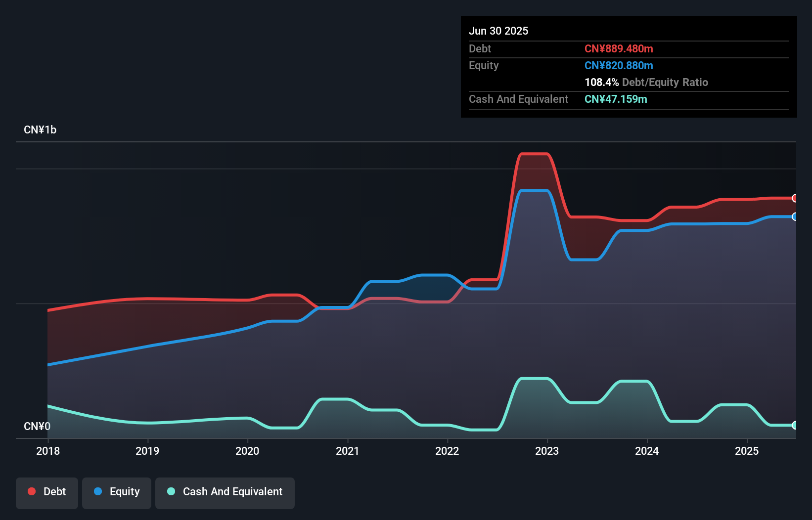Toggle the Cash And Equivalent series visibility
The height and width of the screenshot is (520, 812).
pos(225,492)
